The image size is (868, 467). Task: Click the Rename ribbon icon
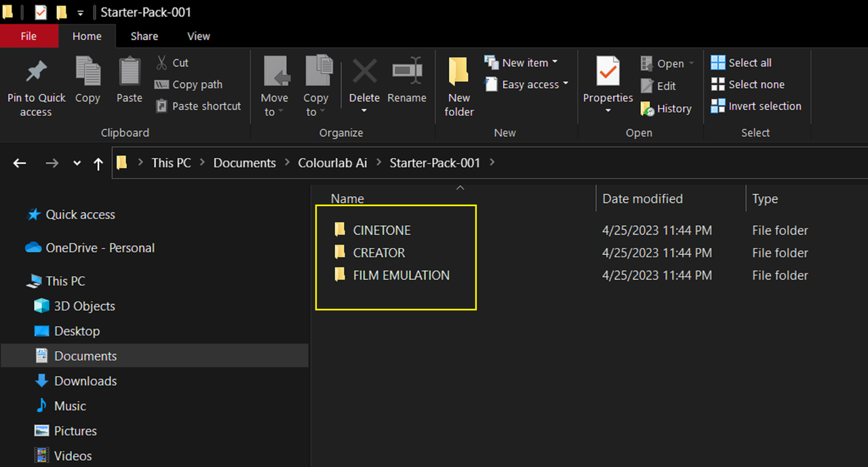[x=407, y=71]
